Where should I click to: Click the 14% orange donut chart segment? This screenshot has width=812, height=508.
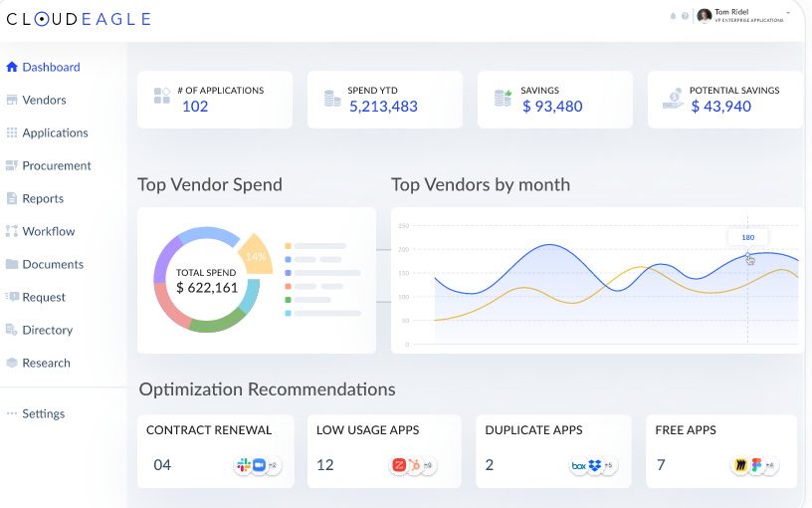pyautogui.click(x=256, y=255)
